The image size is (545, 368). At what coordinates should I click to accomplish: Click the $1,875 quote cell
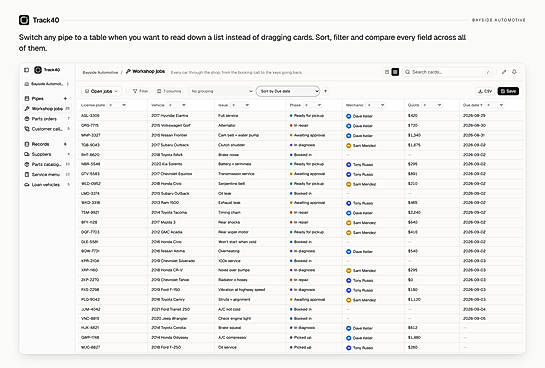coord(414,145)
